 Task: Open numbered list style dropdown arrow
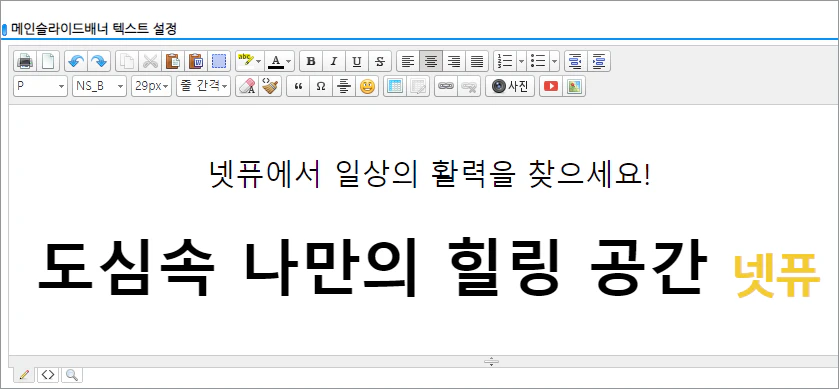522,62
